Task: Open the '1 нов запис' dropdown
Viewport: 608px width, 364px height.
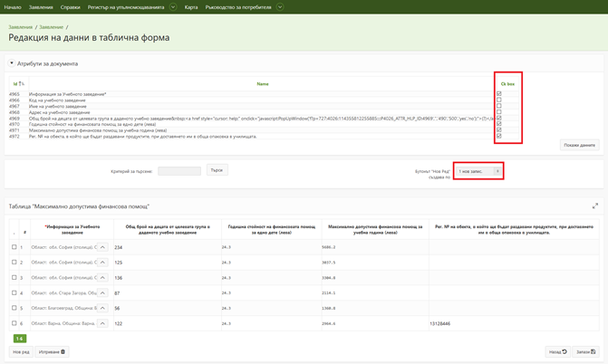Action: click(x=478, y=171)
